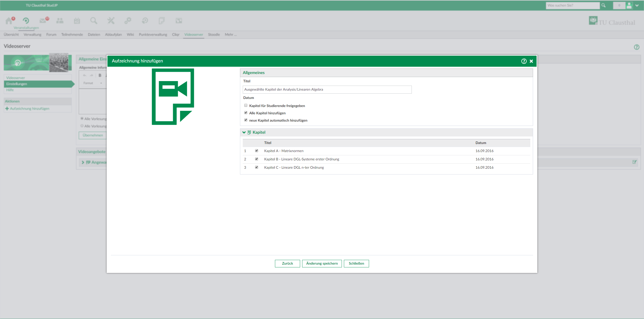
Task: Click the search magnifier in top navigation
Action: click(x=94, y=21)
